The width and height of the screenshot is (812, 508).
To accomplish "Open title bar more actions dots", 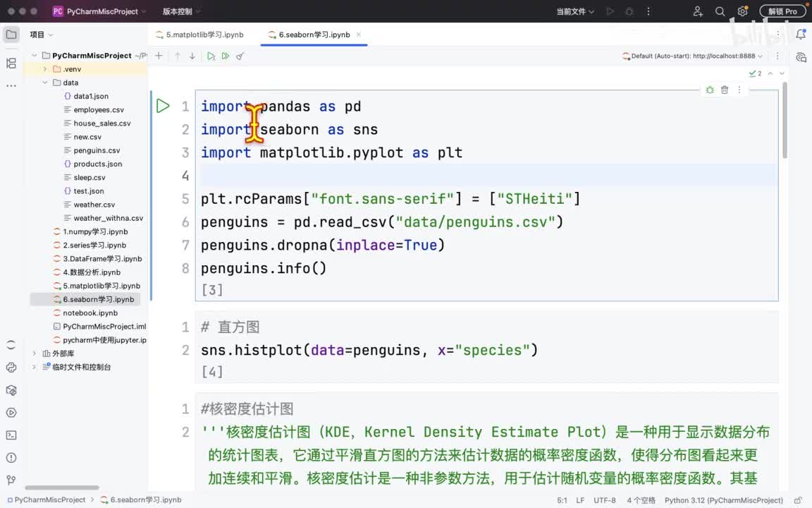I will click(x=648, y=11).
